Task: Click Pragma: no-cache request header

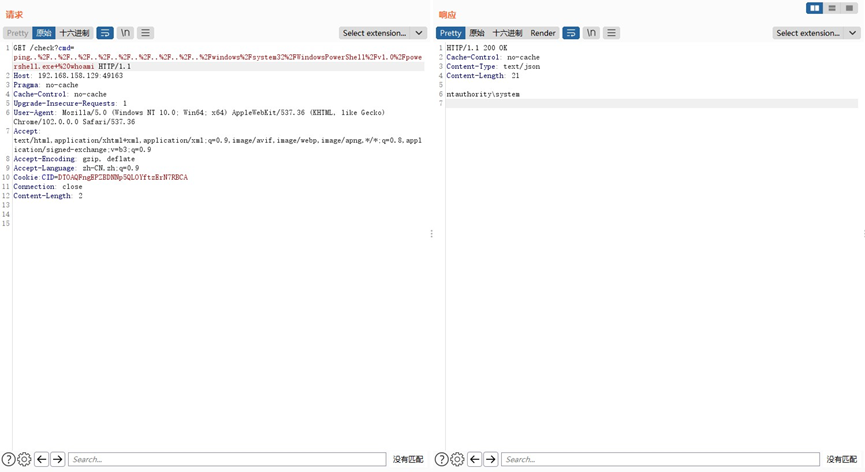Action: [x=46, y=85]
